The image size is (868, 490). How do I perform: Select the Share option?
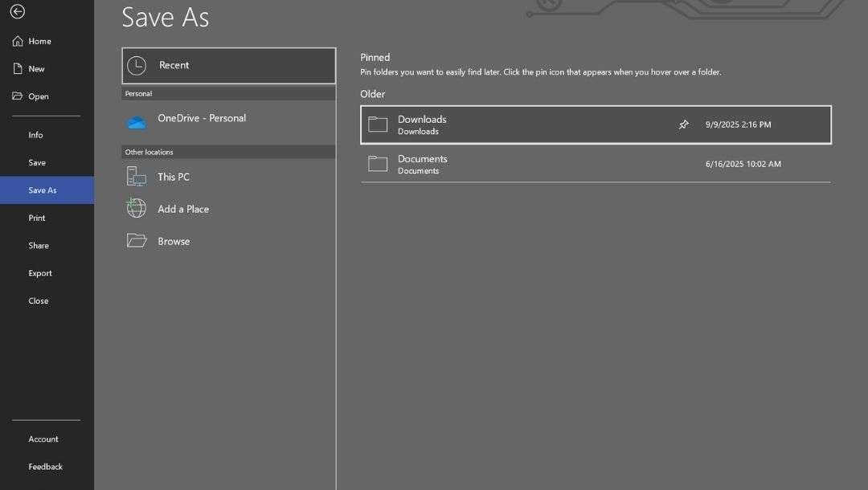38,245
